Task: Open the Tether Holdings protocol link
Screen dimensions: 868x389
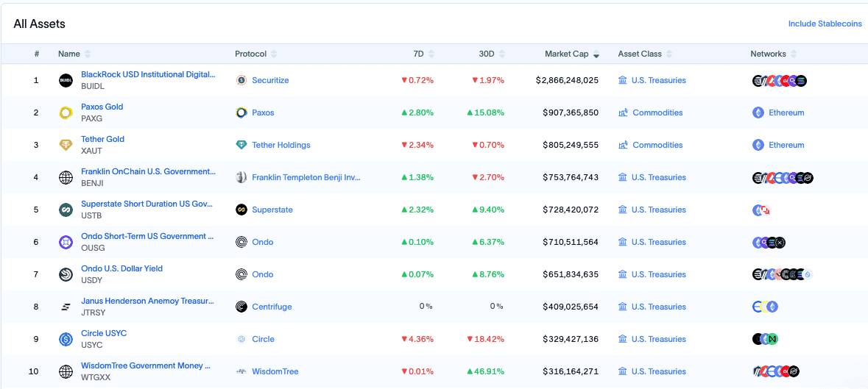Action: coord(281,145)
